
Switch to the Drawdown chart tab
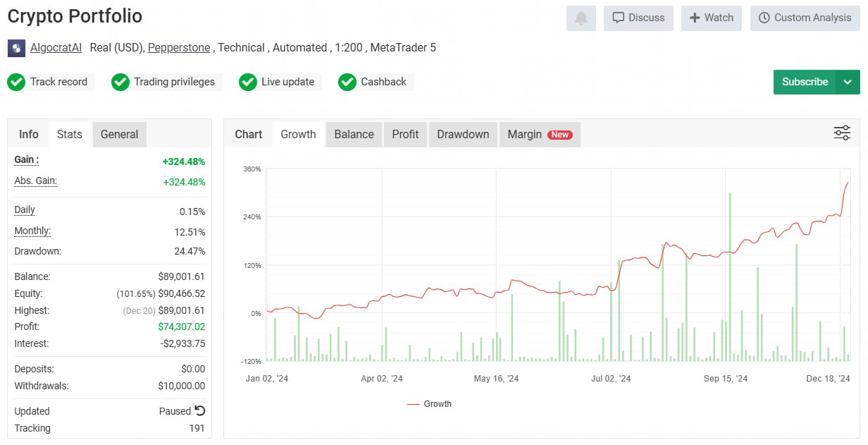463,134
